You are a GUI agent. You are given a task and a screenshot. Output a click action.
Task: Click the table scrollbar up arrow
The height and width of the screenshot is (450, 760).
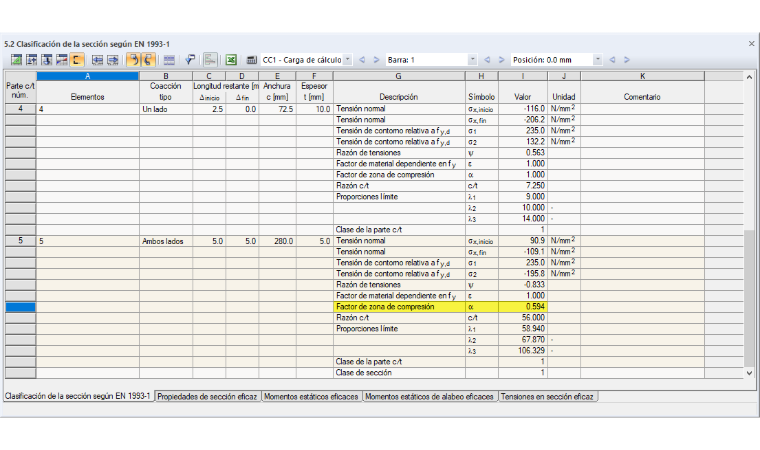pos(749,77)
